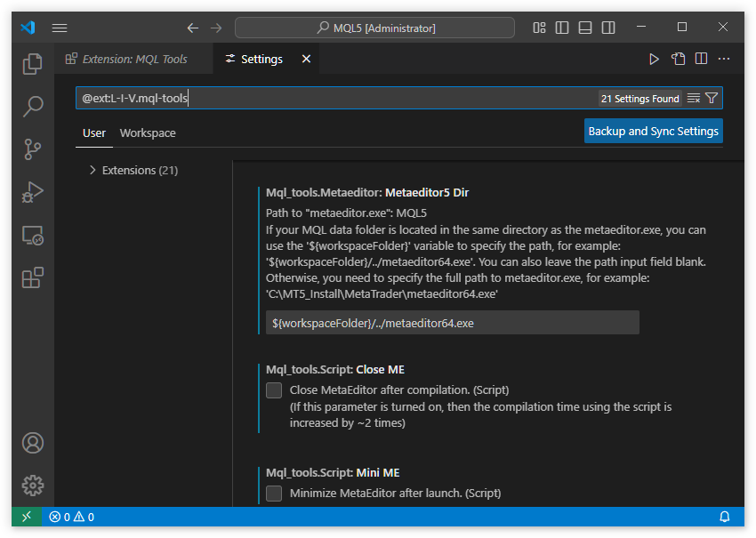The image size is (756, 538).
Task: Switch to Workspace settings tab
Action: [x=148, y=133]
